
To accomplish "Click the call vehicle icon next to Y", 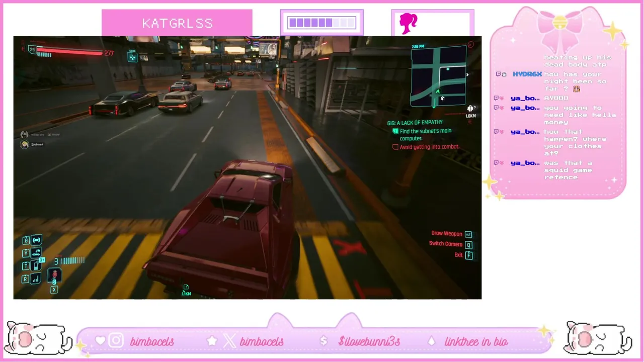I will pos(37,253).
